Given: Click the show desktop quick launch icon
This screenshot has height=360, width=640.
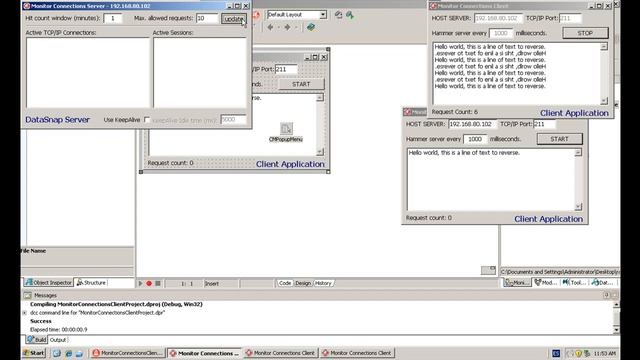Looking at the screenshot, I should pos(56,353).
